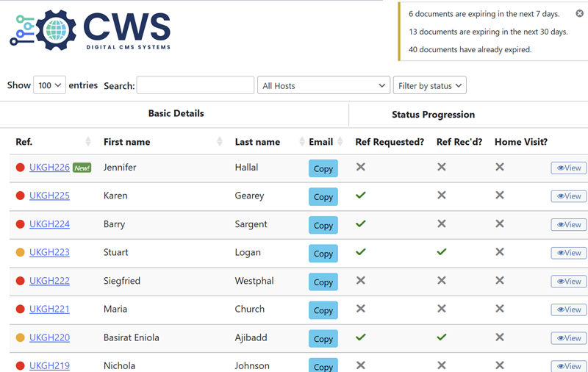
Task: Click orange status dot for UKGH223
Action: (21, 252)
